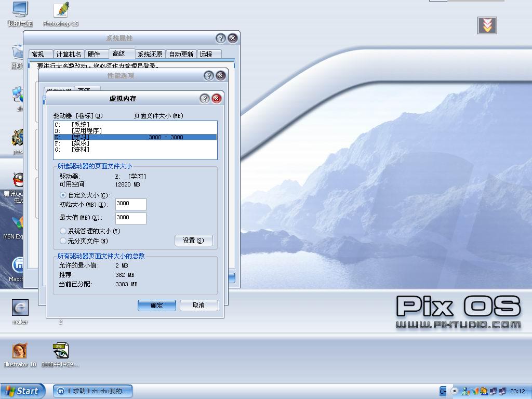
Task: Expand hidden system tray icons arrow
Action: click(x=454, y=391)
